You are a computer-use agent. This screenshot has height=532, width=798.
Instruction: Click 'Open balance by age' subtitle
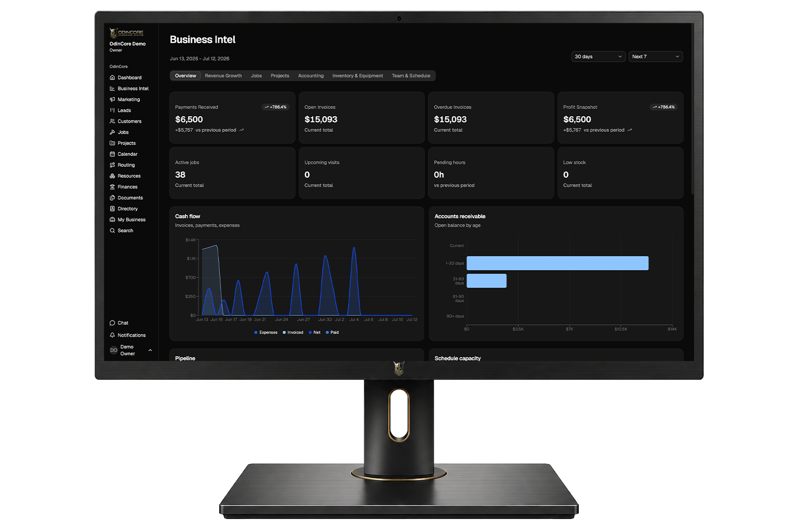click(457, 225)
